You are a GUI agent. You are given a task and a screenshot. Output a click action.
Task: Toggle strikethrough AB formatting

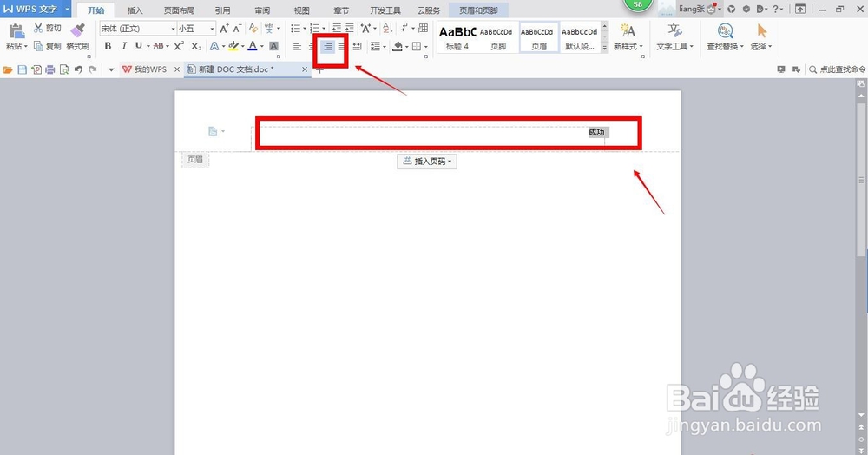click(x=158, y=46)
